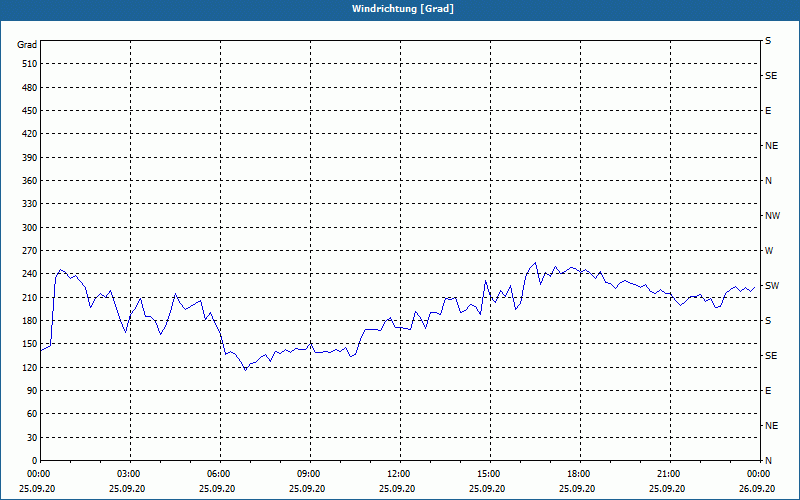Click the 25.09.20 date under 03:00

(x=127, y=489)
